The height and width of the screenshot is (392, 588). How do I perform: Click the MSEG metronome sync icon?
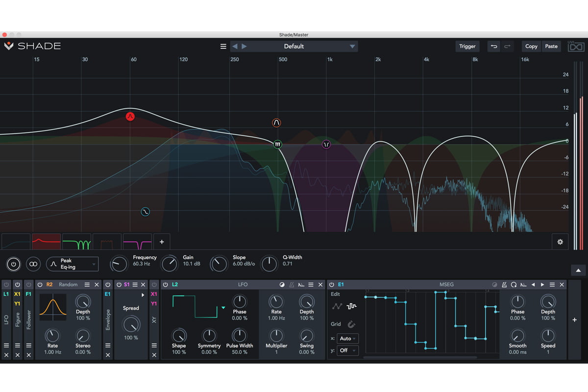coord(504,285)
